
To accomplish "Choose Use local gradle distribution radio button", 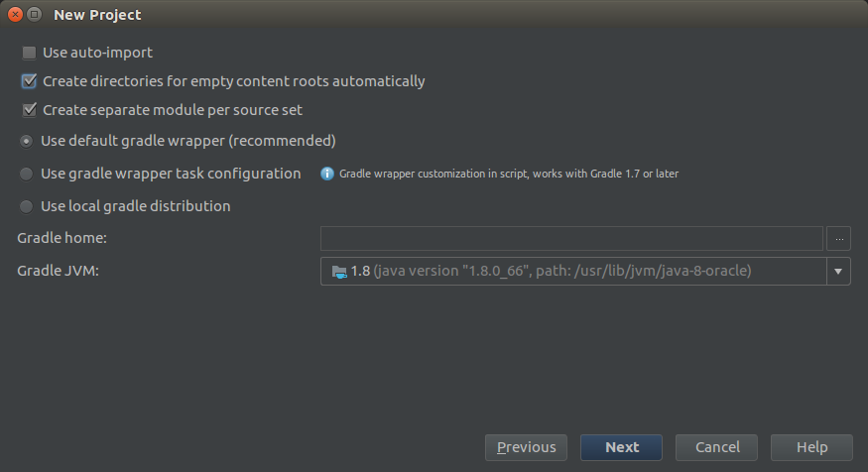I will (x=26, y=206).
